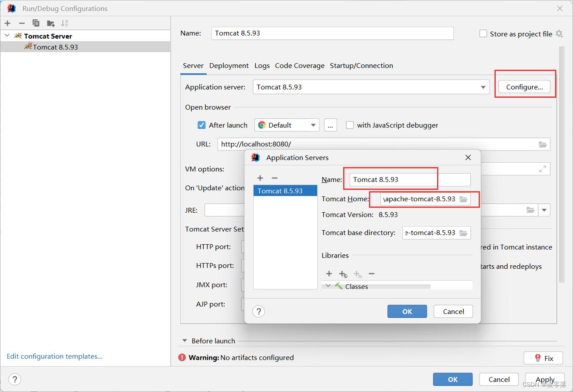Add application server in Application Servers dialog
This screenshot has height=392, width=573.
260,178
